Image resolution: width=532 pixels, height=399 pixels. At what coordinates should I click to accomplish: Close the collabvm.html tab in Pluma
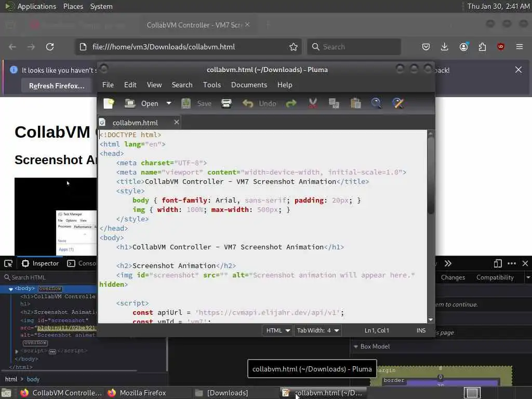[x=177, y=122]
